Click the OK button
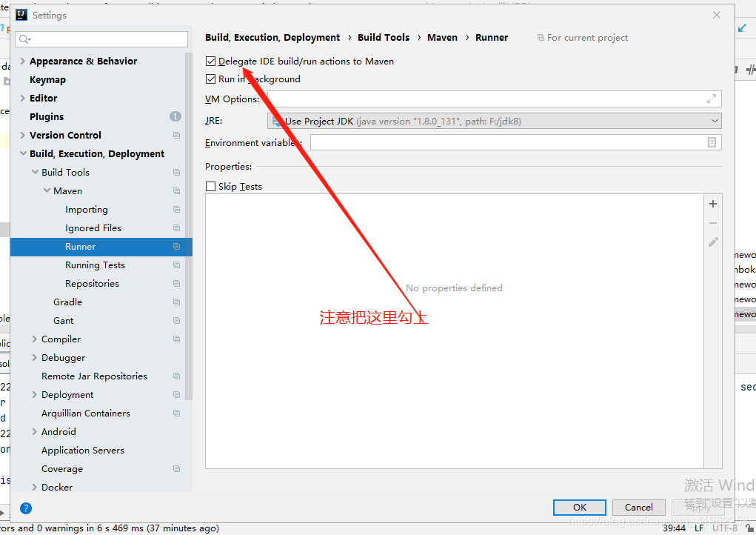Image resolution: width=756 pixels, height=535 pixels. point(579,507)
